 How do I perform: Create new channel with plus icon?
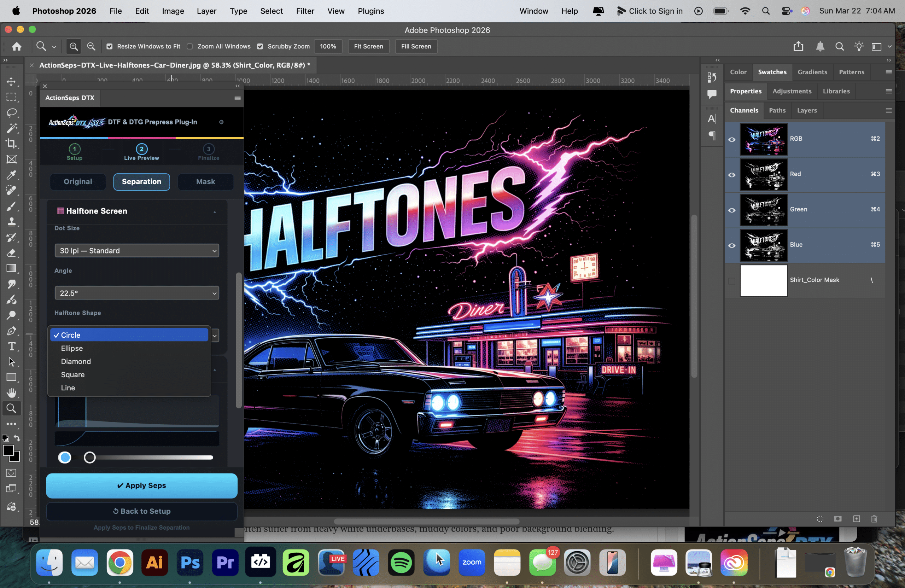coord(856,519)
